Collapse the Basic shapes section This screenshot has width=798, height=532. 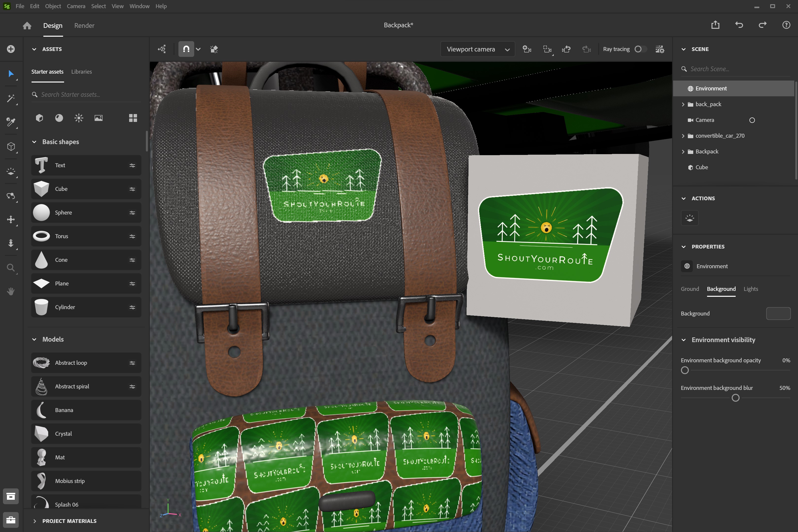coord(34,142)
